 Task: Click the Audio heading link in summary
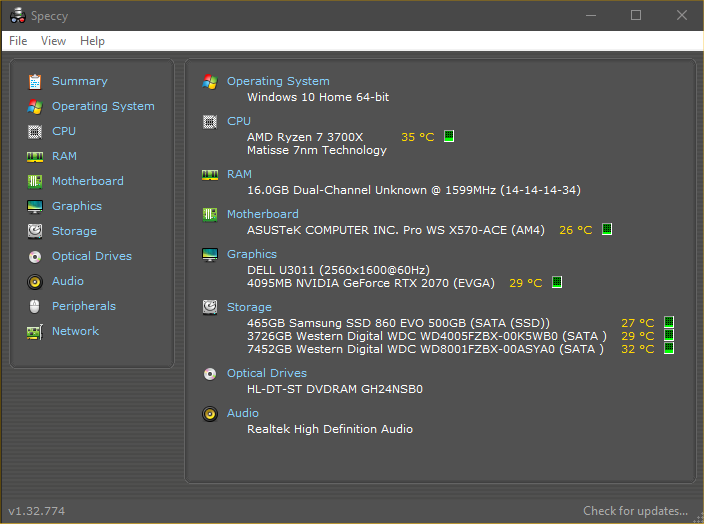(x=243, y=414)
